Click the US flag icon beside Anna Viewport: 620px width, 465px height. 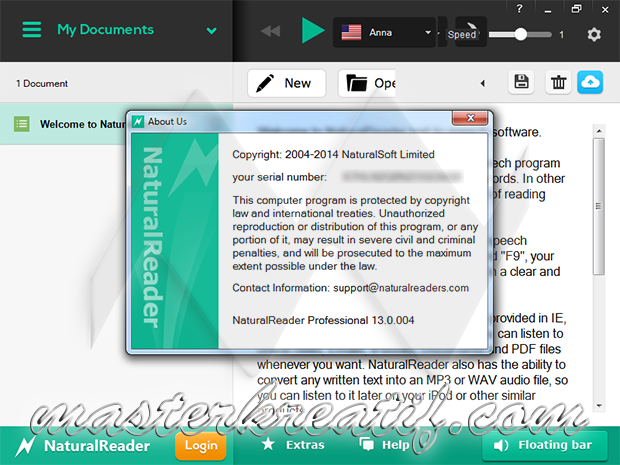pos(351,32)
